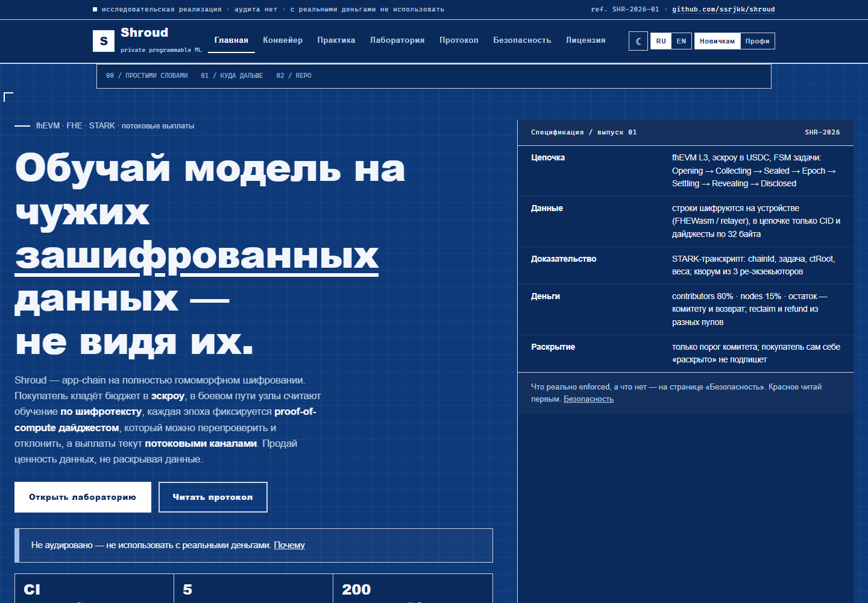Click the ref. SHR-2026-01 text in the top bar
Image resolution: width=868 pixels, height=603 pixels.
point(625,9)
